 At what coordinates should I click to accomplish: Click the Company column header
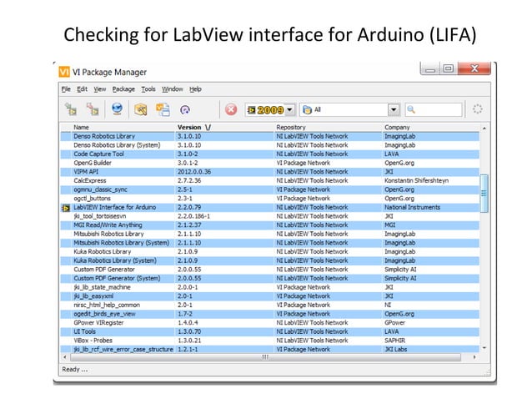click(397, 127)
